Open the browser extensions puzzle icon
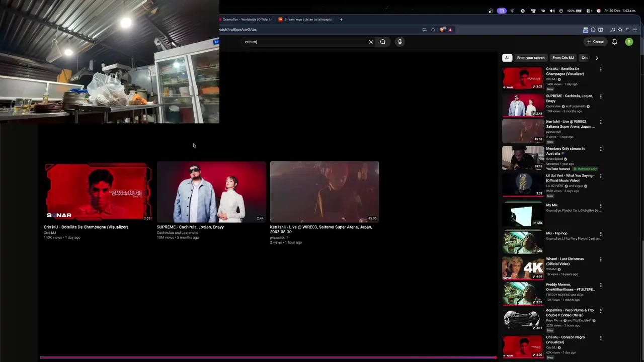The width and height of the screenshot is (644, 362). pos(593,30)
